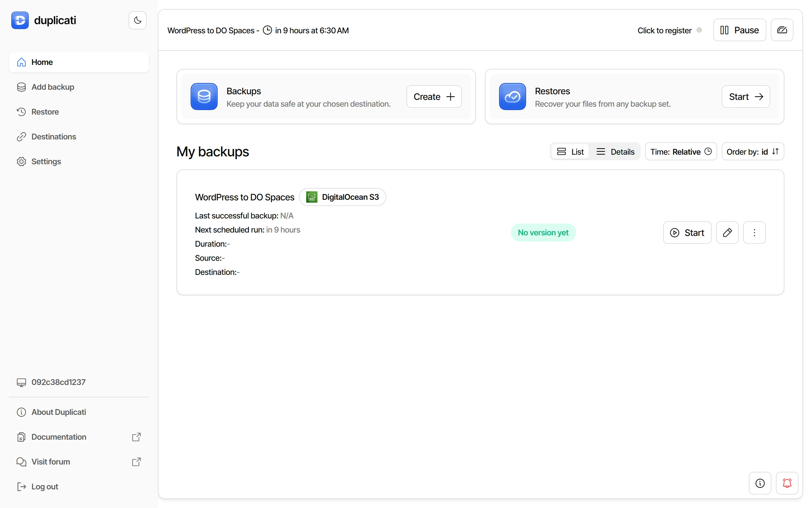Click the Pause button
This screenshot has width=812, height=508.
click(x=739, y=30)
